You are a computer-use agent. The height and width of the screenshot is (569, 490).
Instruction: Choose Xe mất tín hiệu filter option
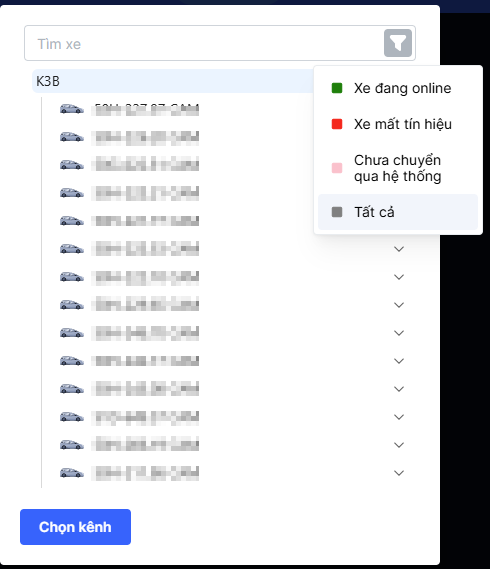tap(398, 124)
